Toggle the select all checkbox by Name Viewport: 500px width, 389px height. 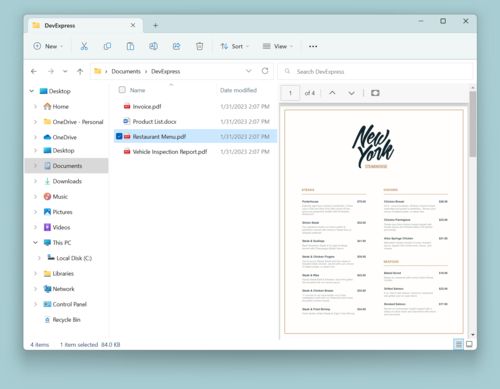[122, 90]
